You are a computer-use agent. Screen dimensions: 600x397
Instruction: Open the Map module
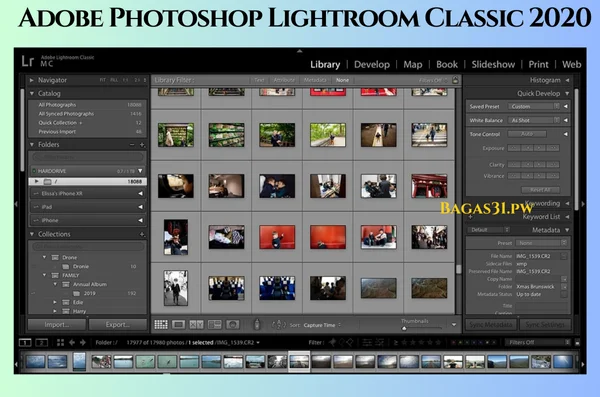(x=412, y=64)
